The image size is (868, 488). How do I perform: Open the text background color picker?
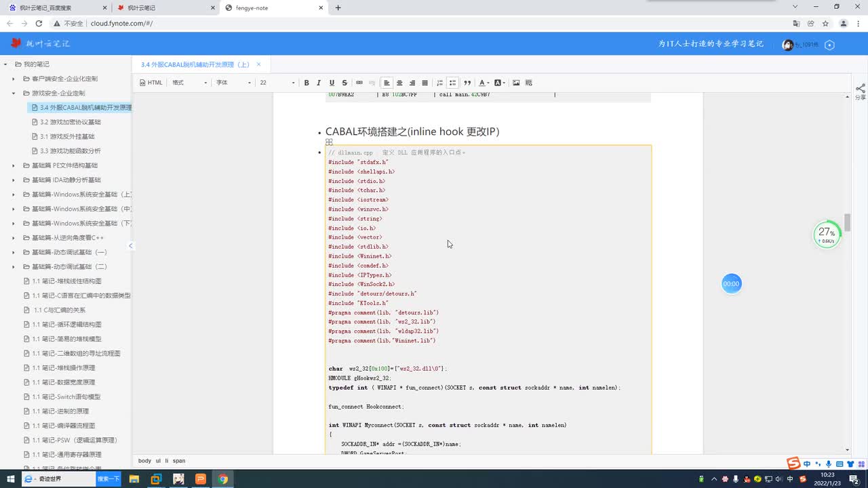(500, 83)
